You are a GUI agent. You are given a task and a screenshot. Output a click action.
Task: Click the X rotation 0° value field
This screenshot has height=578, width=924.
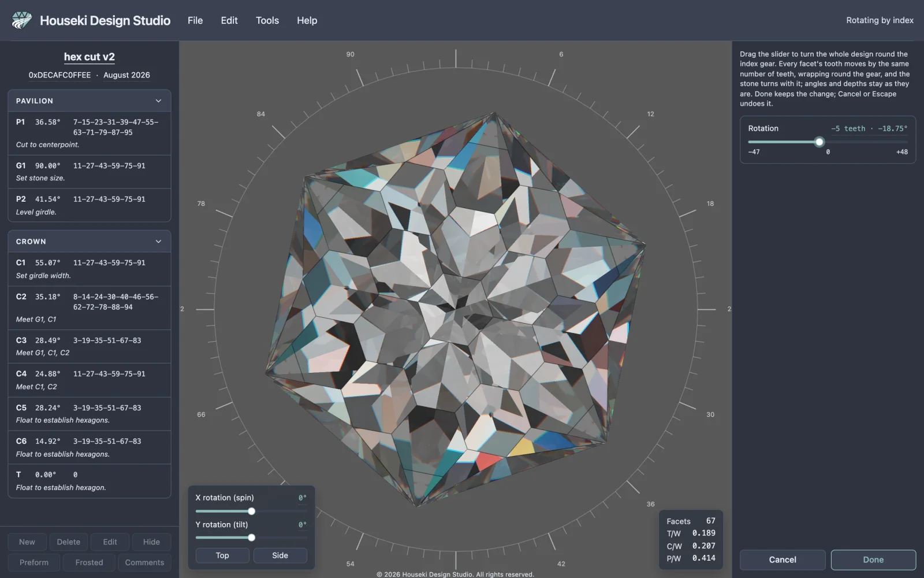coord(302,498)
